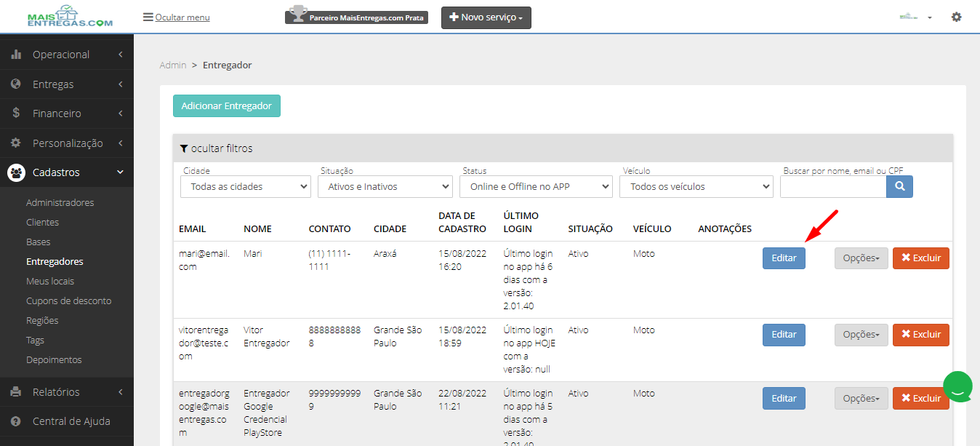Image resolution: width=980 pixels, height=446 pixels.
Task: Click Editar for Vitor Entregador
Action: (x=784, y=335)
